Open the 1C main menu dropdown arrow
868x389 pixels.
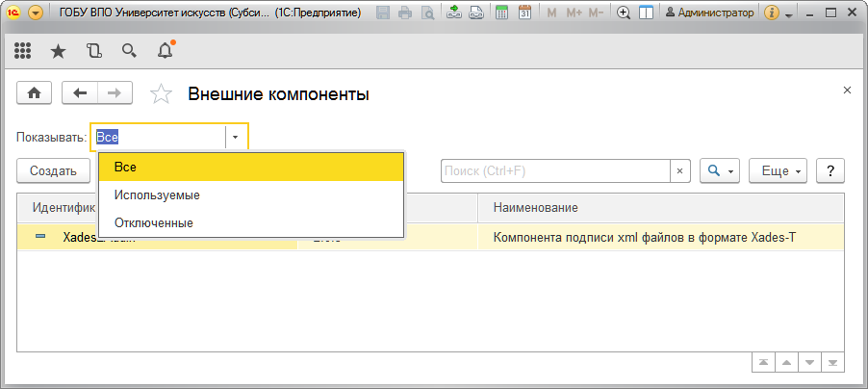pos(36,13)
